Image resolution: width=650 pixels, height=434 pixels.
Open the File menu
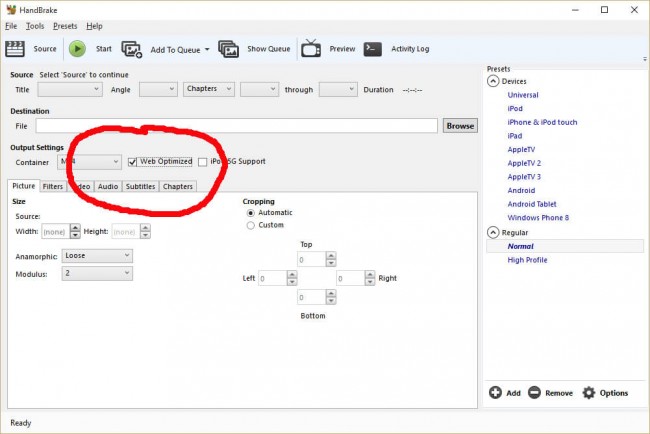tap(11, 26)
